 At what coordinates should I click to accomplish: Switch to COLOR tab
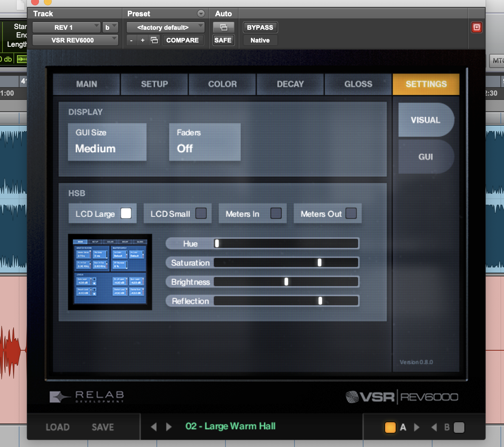(222, 84)
